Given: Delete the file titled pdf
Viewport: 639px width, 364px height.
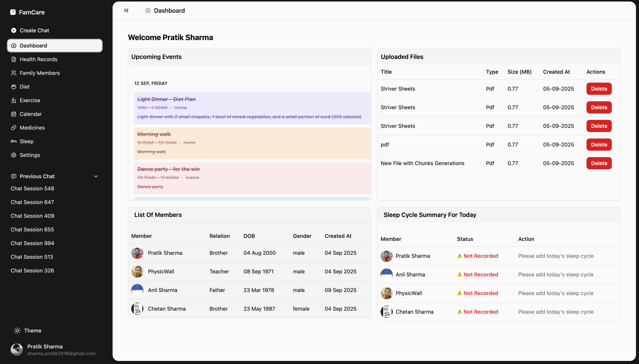Looking at the screenshot, I should (599, 145).
